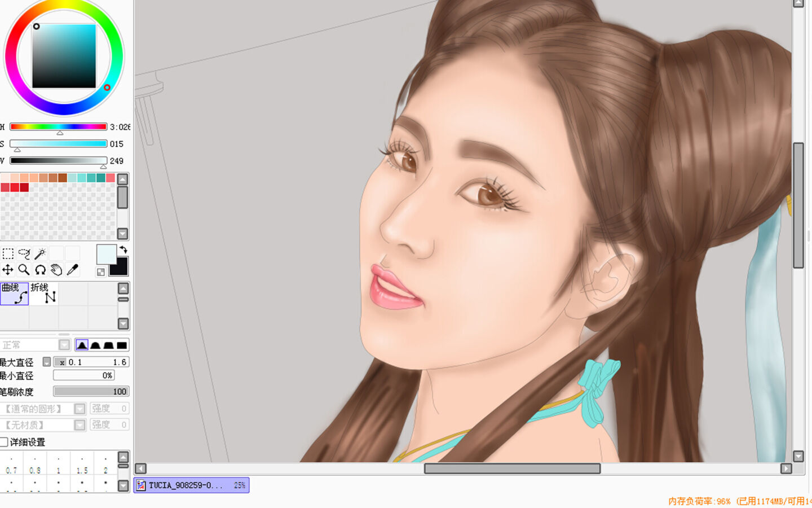Click the hue slider bar

click(58, 127)
